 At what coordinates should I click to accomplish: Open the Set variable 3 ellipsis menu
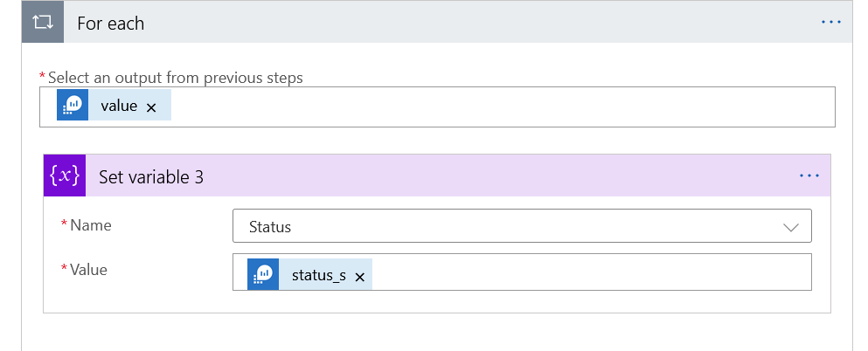pyautogui.click(x=809, y=176)
